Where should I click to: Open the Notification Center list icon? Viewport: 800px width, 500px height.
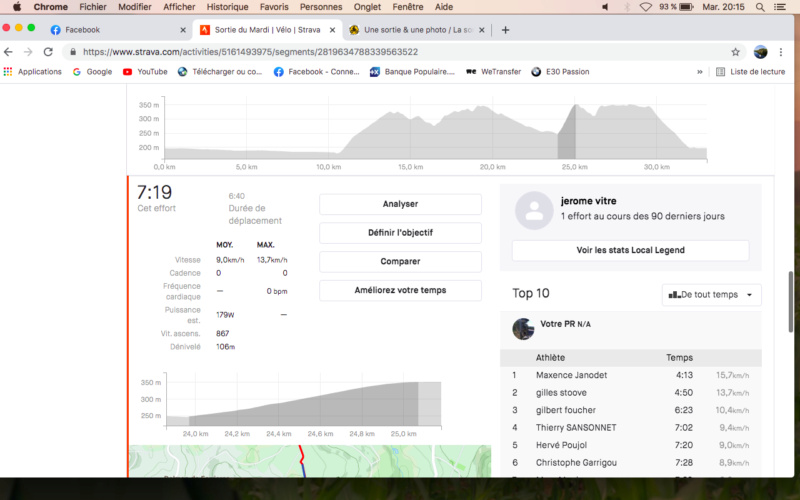(780, 7)
